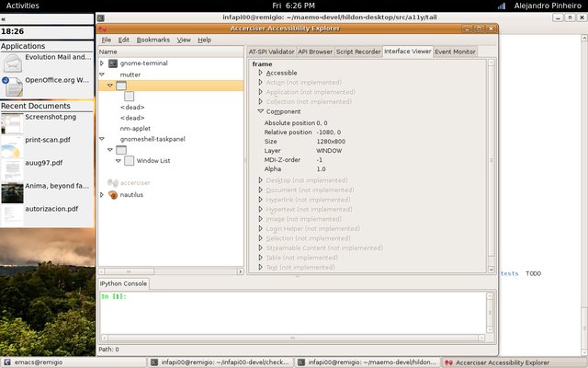
Task: Open the Bookmarks menu
Action: [x=153, y=40]
